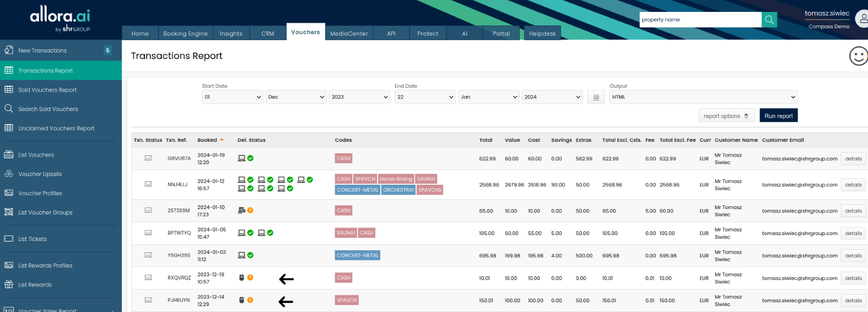Open Transactions Report sidebar link

(61, 70)
